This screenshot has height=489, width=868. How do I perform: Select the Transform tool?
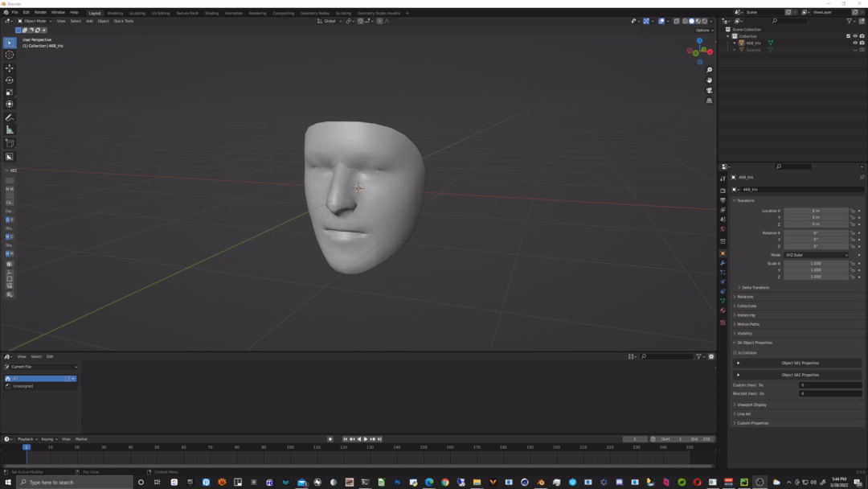click(x=10, y=104)
